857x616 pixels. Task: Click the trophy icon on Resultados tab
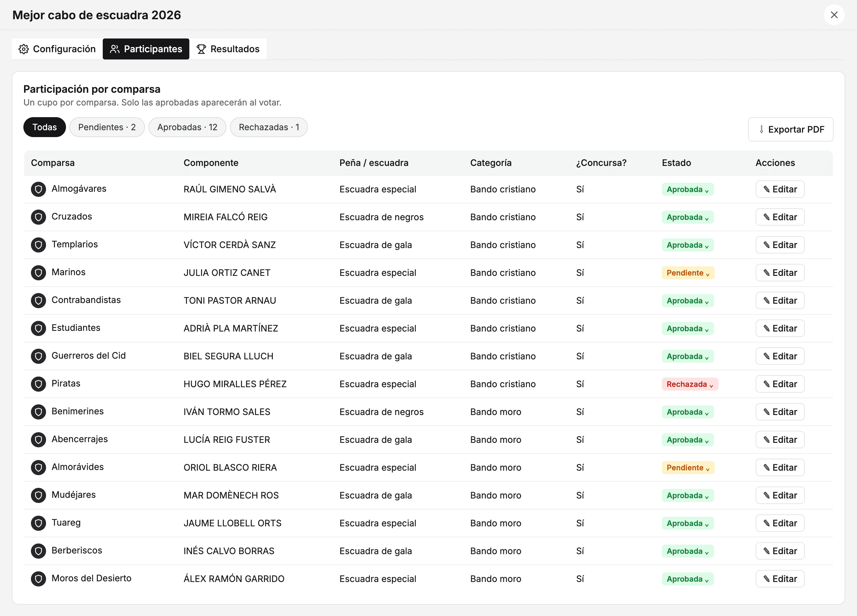tap(201, 49)
